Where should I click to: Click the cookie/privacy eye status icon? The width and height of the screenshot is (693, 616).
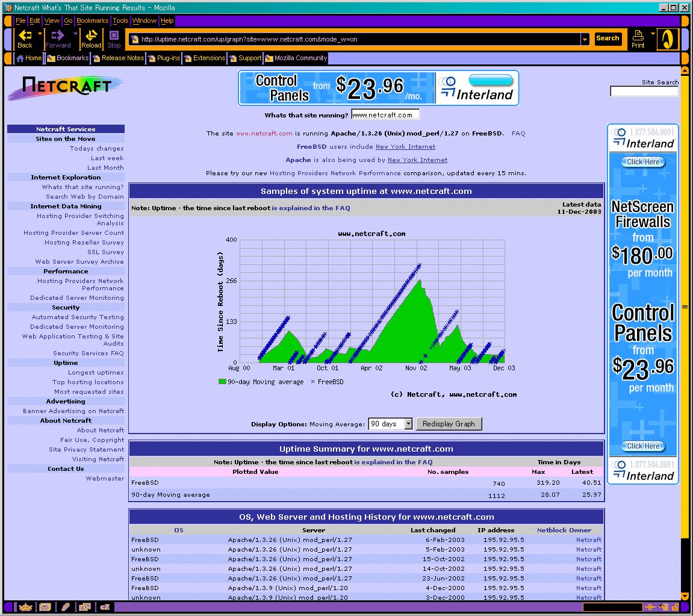663,607
